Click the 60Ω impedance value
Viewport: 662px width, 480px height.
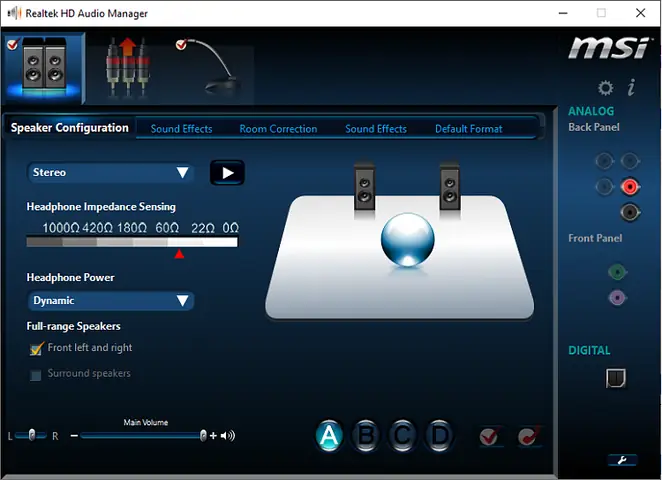(x=167, y=228)
